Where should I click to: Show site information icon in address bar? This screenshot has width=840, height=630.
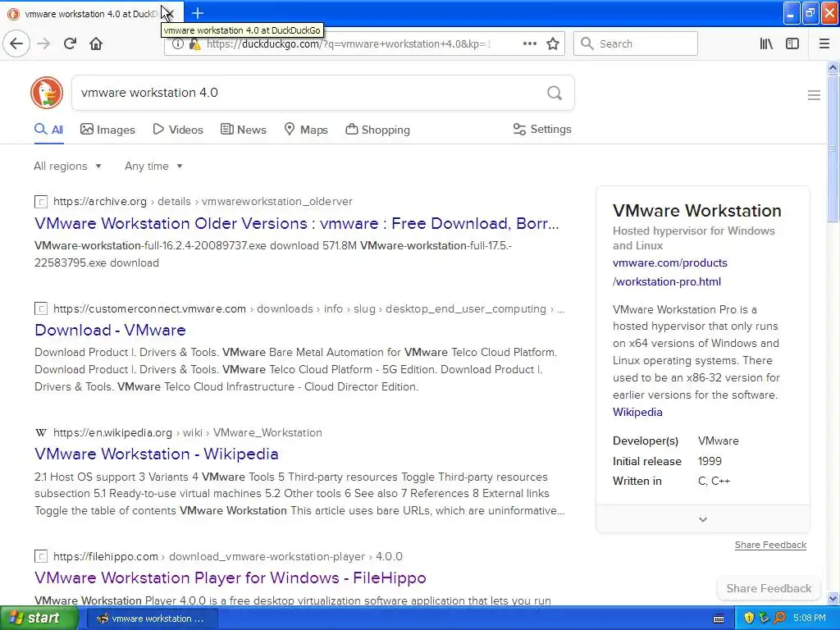coord(178,44)
